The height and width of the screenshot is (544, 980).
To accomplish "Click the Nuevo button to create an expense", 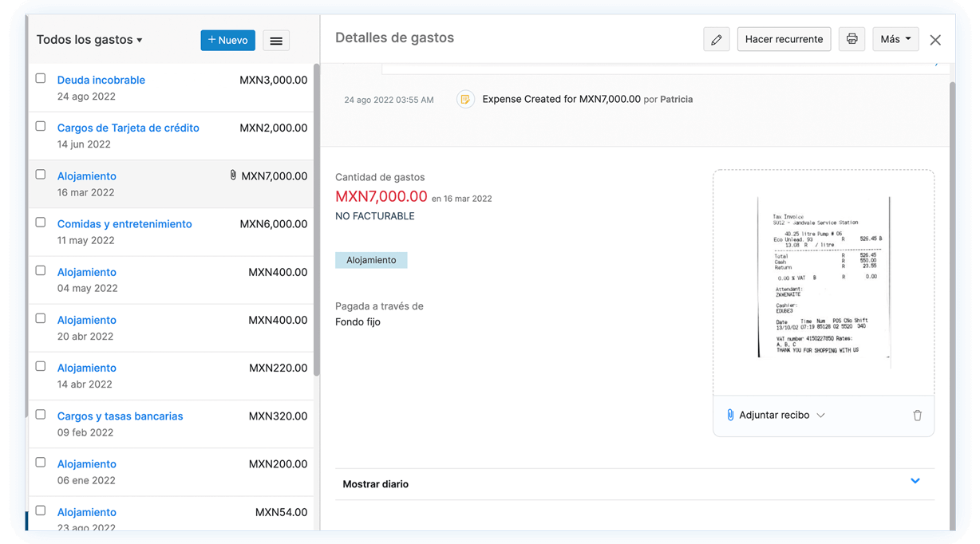I will click(x=227, y=40).
